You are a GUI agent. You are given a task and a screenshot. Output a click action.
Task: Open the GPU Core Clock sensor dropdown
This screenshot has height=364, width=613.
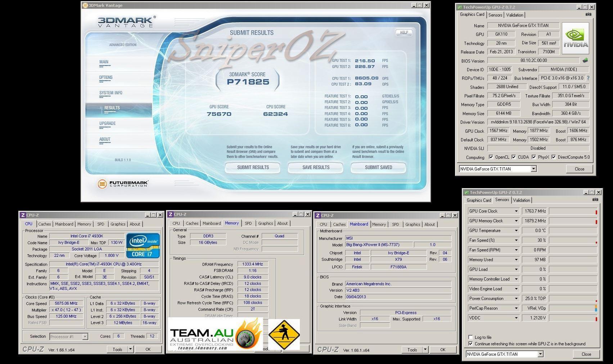[x=516, y=211]
